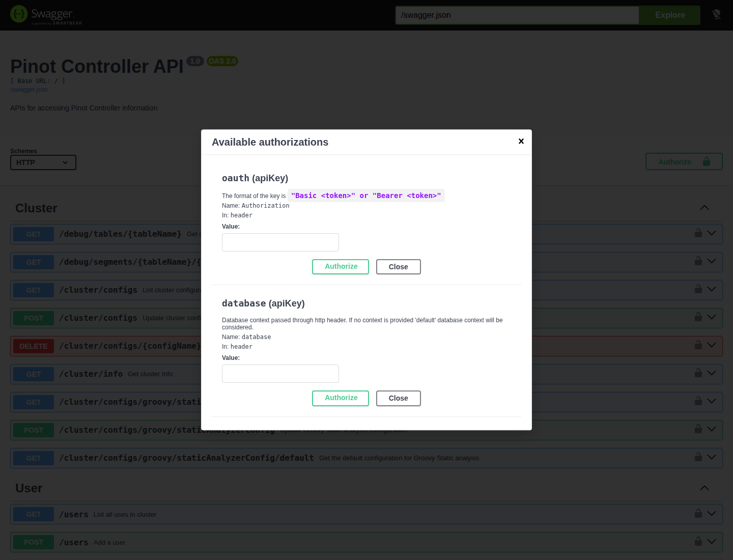Click the "Basic <token>" or "Bearer <token>" code text
This screenshot has width=733, height=560.
[366, 195]
